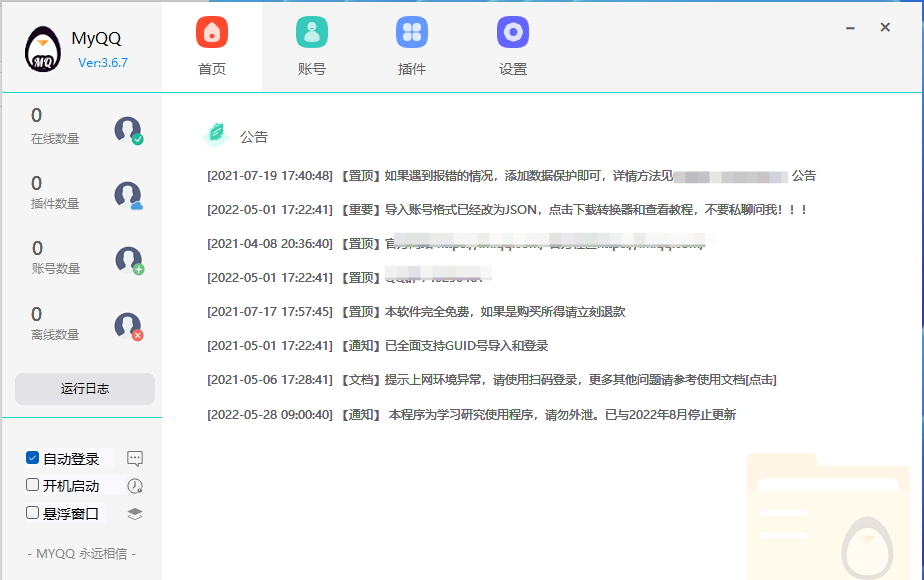This screenshot has width=924, height=580.
Task: Enable the 悬浮窗口 checkbox
Action: [x=33, y=513]
